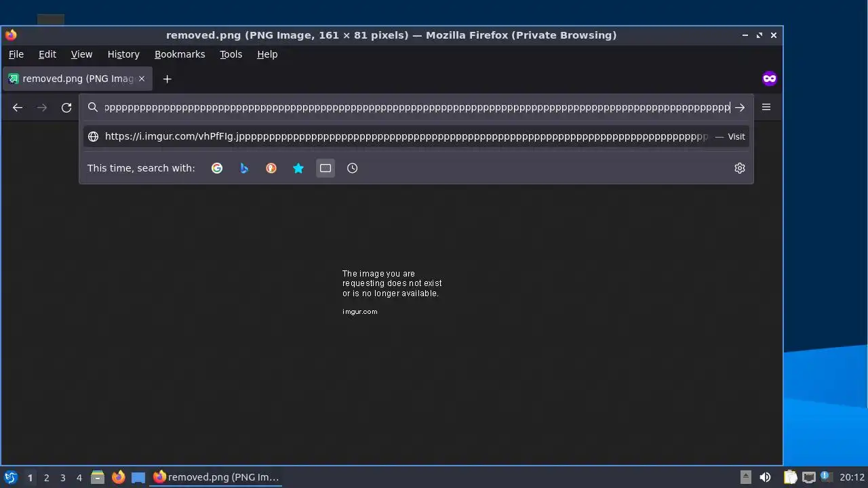Screen dimensions: 868x488
Task: Open the Bookmarks menu
Action: 180,54
